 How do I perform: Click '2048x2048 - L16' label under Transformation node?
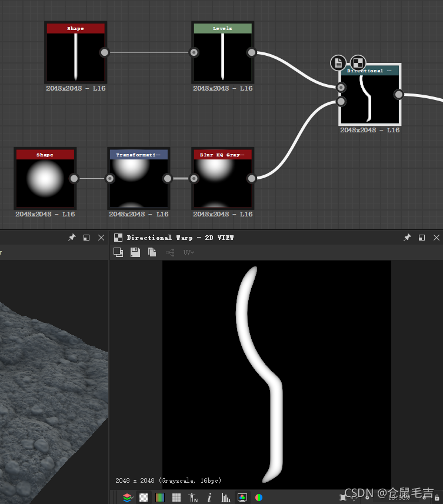(139, 214)
